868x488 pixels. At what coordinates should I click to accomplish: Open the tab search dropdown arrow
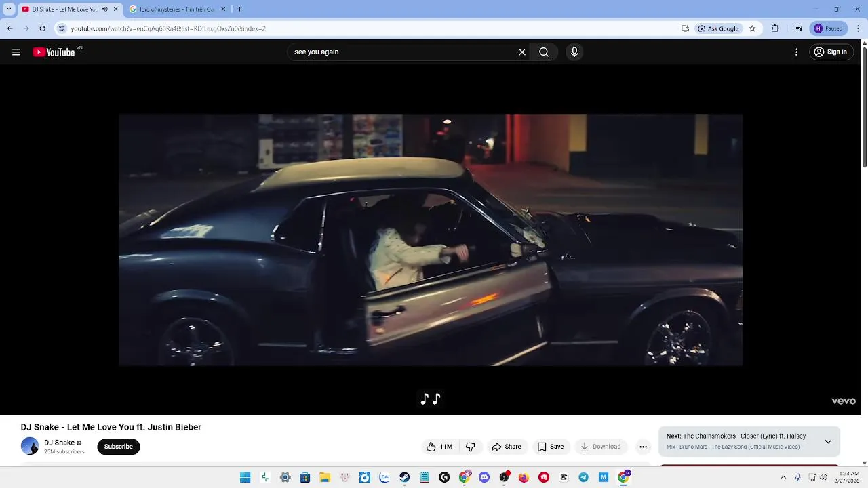(x=9, y=9)
